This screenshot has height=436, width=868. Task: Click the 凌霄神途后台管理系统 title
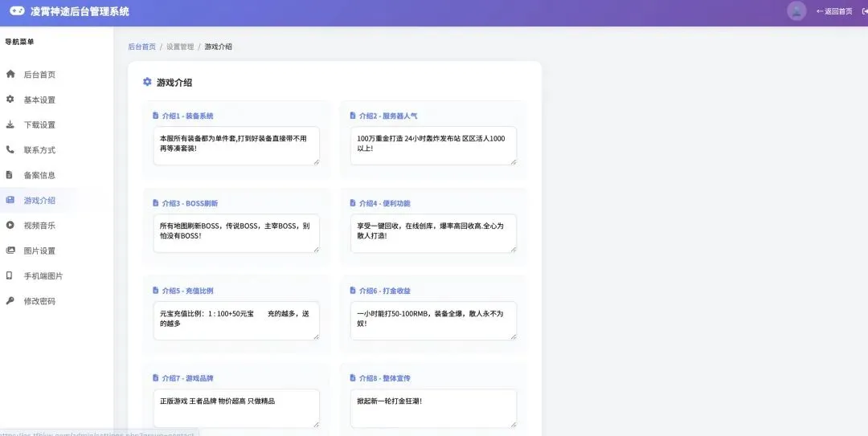click(80, 11)
